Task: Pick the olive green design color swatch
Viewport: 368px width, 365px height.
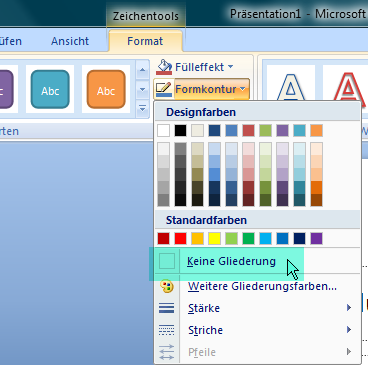Action: pos(265,130)
